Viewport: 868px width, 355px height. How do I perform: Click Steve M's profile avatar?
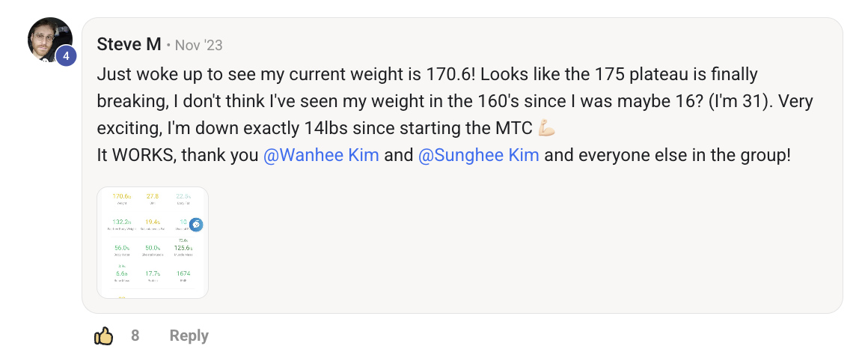pyautogui.click(x=49, y=39)
